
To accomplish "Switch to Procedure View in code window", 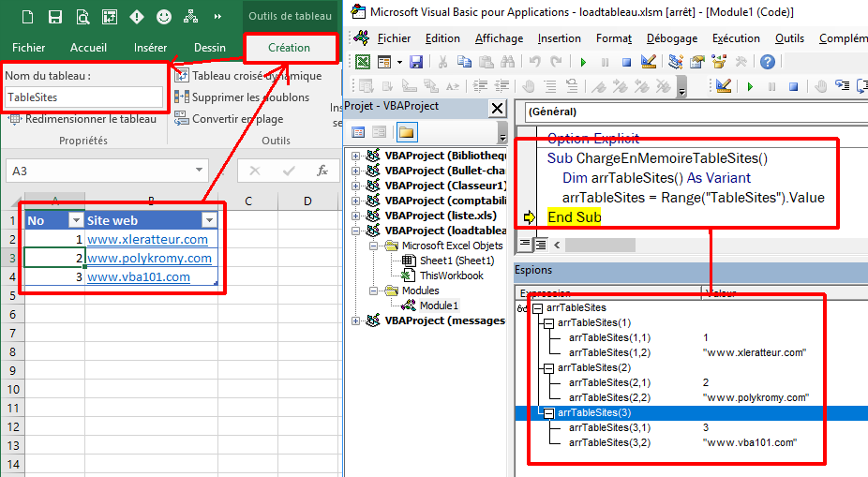I will point(524,244).
